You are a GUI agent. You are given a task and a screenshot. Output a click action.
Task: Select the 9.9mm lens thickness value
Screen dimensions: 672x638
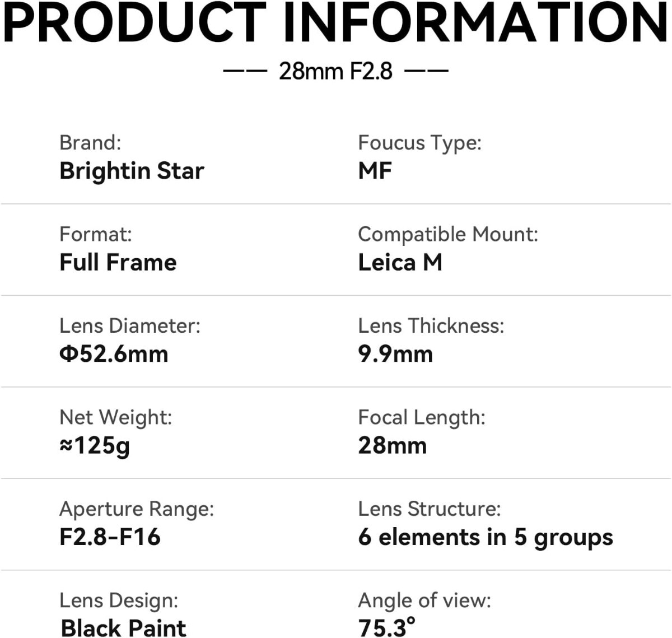tap(395, 354)
